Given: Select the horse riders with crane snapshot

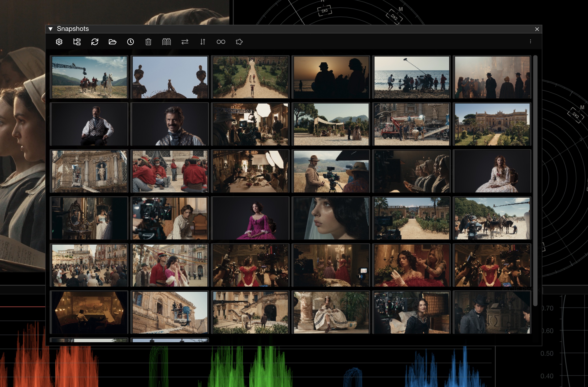Looking at the screenshot, I should pyautogui.click(x=89, y=77).
